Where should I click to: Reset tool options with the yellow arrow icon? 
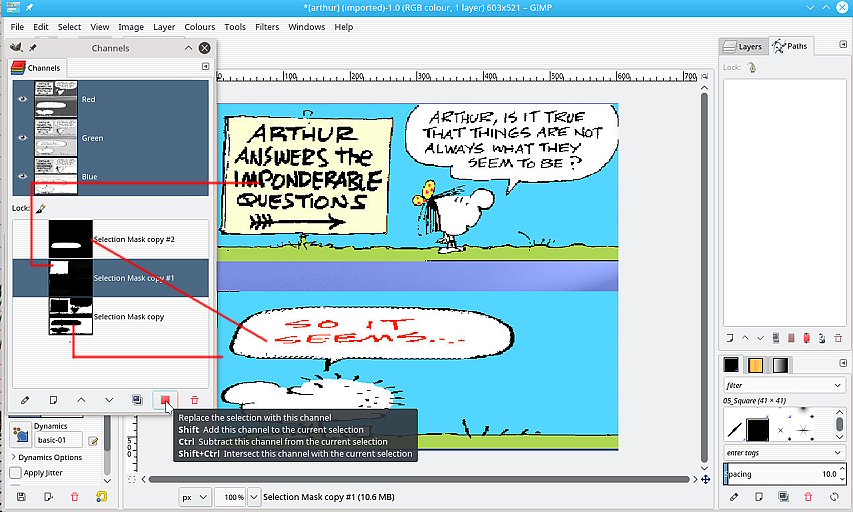[x=101, y=496]
